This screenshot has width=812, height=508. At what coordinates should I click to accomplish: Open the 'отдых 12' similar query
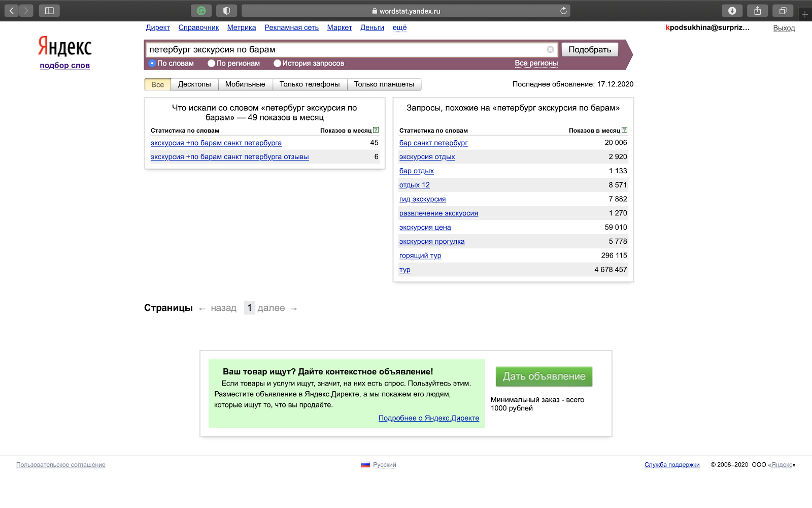coord(415,185)
